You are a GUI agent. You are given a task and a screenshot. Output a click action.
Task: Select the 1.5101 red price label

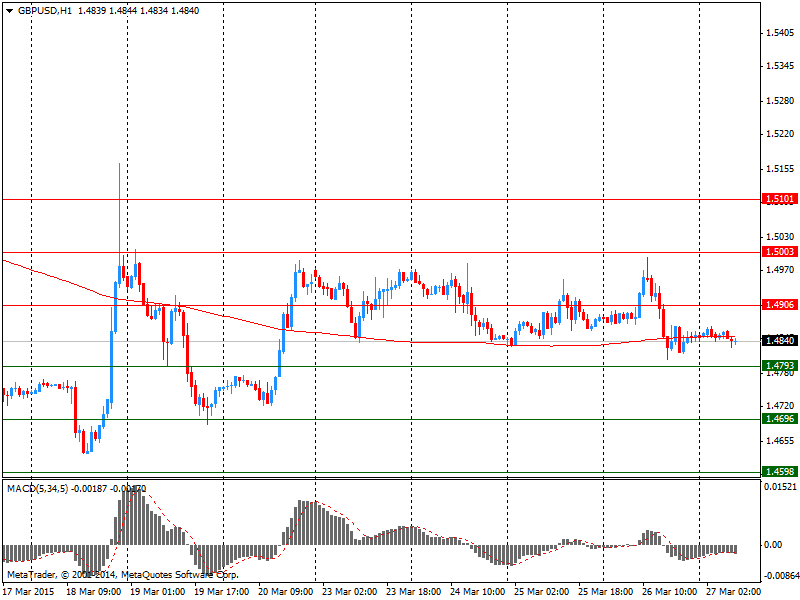[x=779, y=198]
